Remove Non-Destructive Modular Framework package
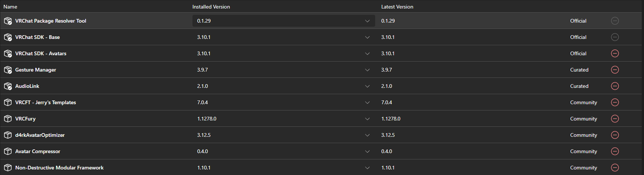 tap(615, 168)
